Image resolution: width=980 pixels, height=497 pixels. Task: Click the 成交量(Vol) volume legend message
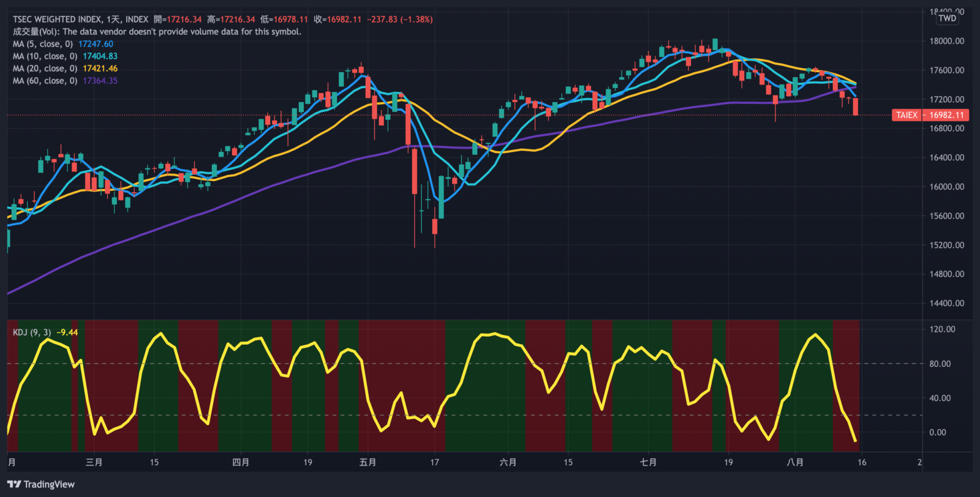pos(157,32)
